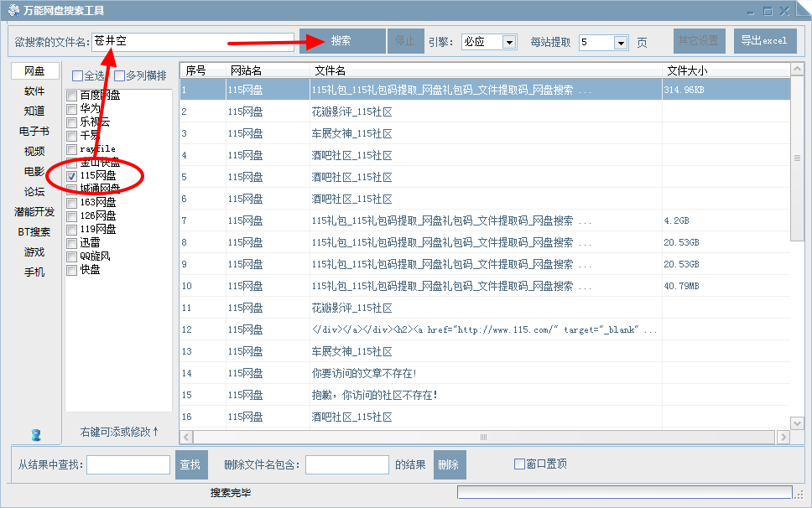Check the 百度网盘 checkbox
The image size is (812, 508).
click(72, 96)
